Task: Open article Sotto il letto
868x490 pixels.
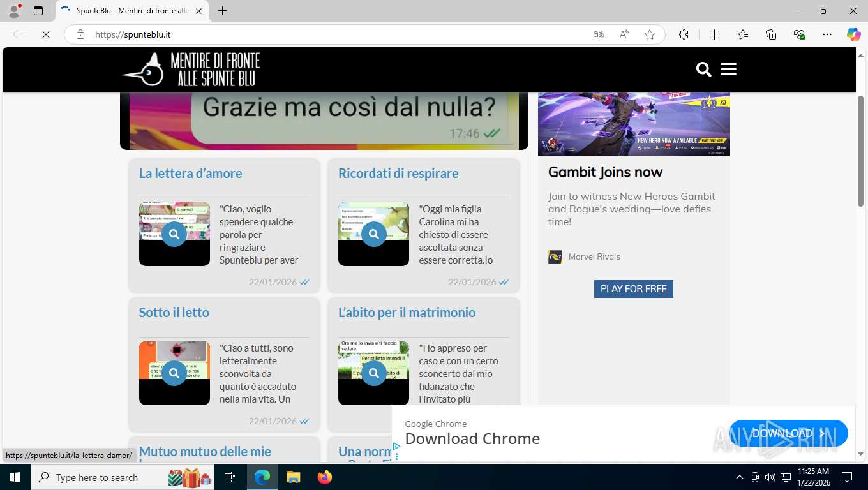Action: coord(174,313)
